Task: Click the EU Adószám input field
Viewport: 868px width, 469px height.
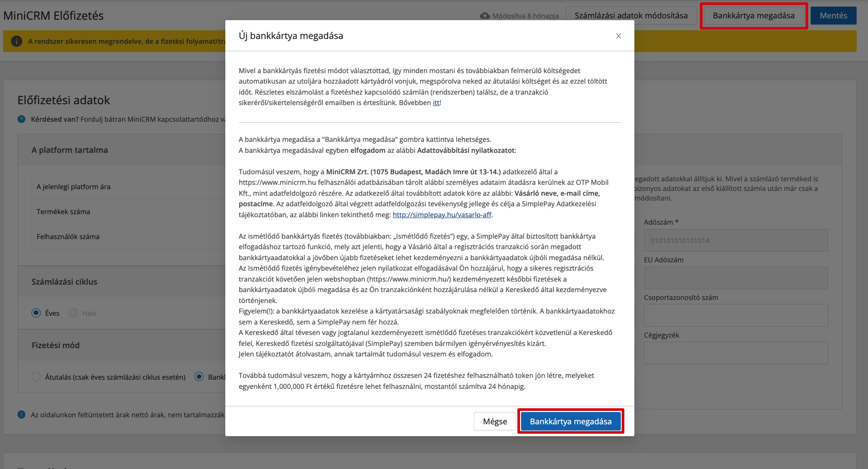Action: (x=736, y=278)
